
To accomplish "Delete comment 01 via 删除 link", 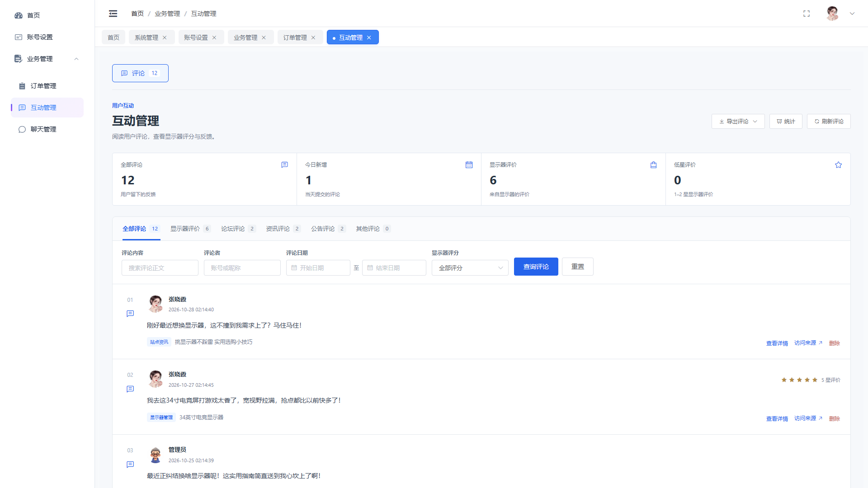I will coord(835,343).
